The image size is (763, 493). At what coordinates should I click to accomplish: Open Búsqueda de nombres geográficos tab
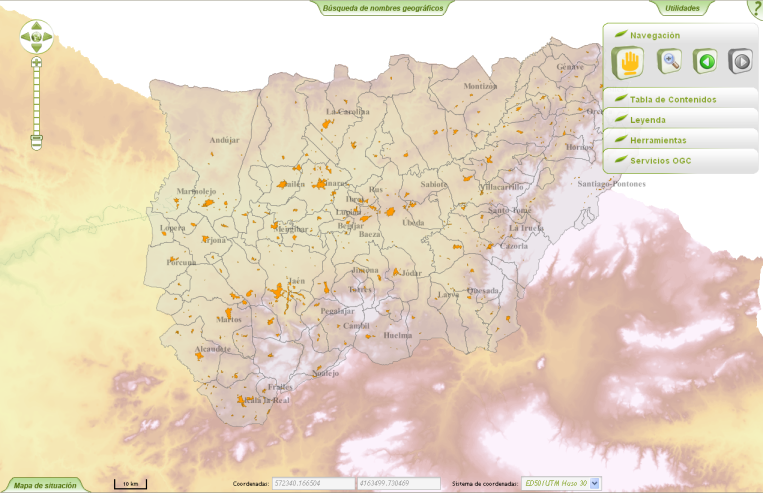pos(382,7)
